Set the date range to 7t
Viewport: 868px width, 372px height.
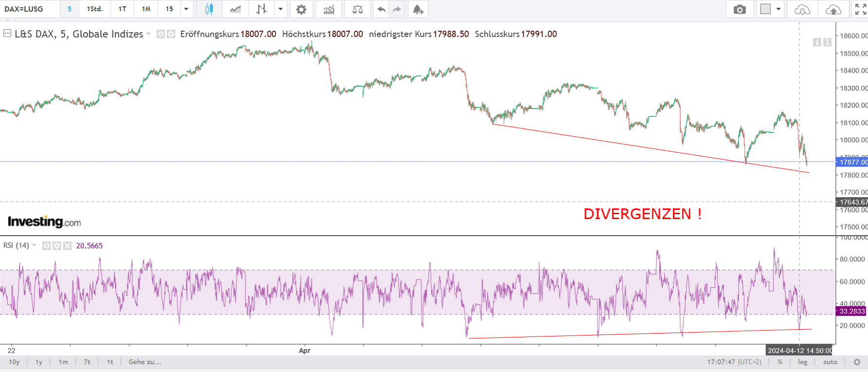pyautogui.click(x=87, y=362)
